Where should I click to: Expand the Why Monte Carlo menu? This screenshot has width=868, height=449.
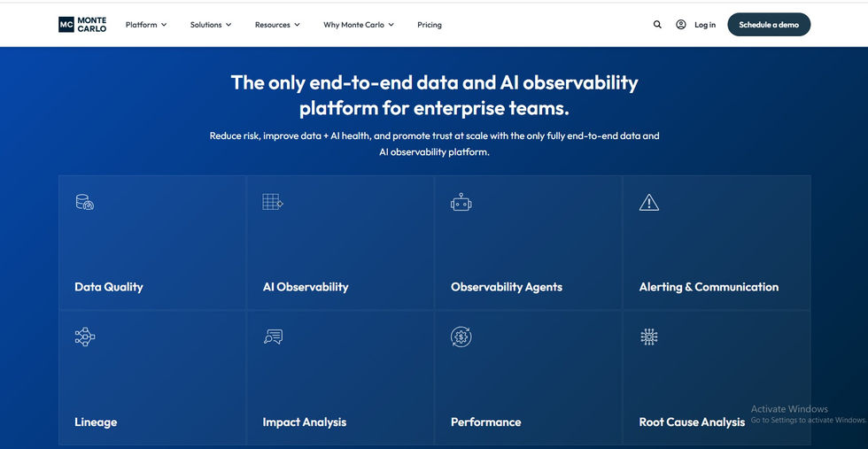(359, 25)
